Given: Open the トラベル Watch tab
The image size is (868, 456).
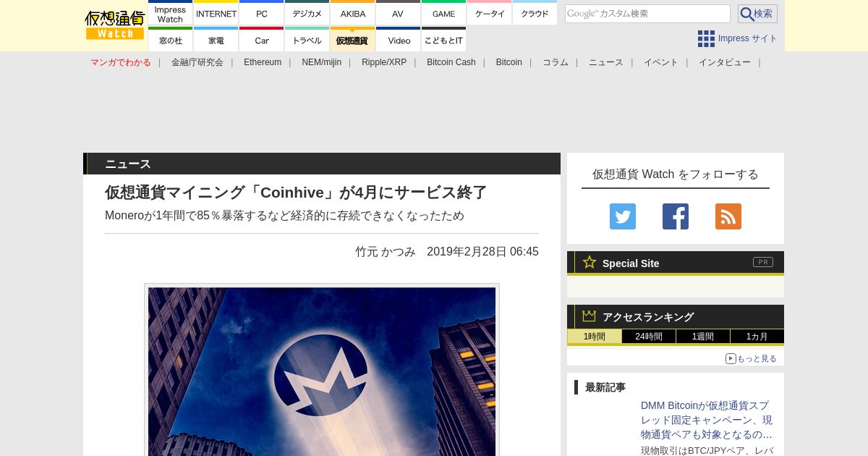Looking at the screenshot, I should [x=307, y=40].
